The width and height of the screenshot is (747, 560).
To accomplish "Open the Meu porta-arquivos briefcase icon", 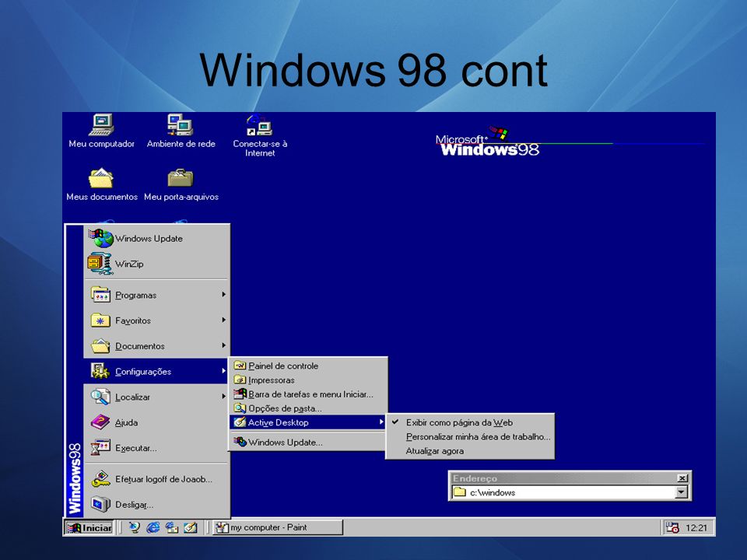I will [181, 178].
